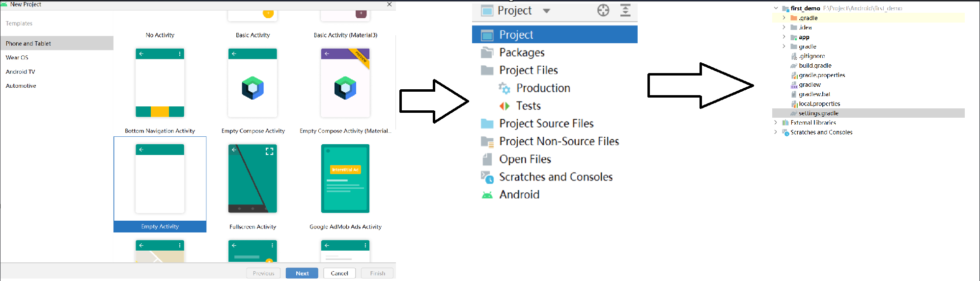The height and width of the screenshot is (281, 980).
Task: Select the build.gradle file
Action: click(x=815, y=66)
